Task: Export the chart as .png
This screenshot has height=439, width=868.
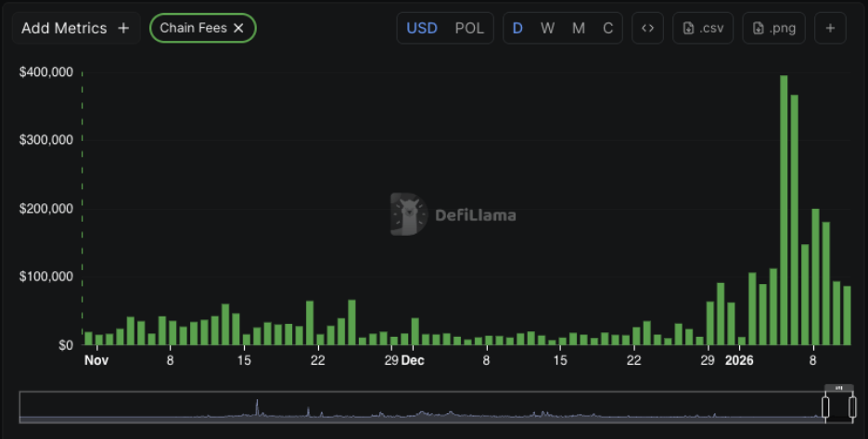Action: [x=773, y=28]
